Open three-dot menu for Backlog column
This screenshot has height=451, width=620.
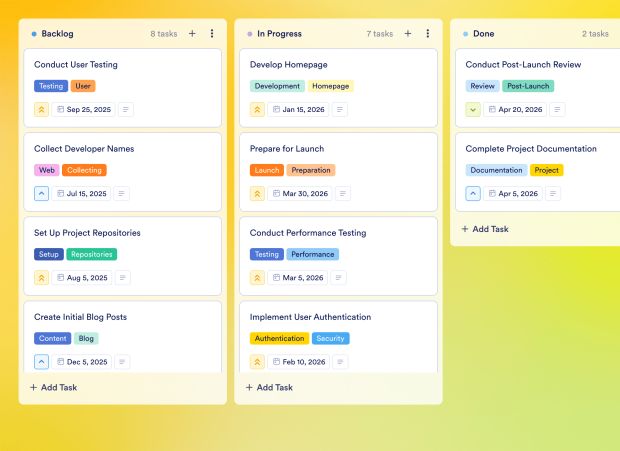(x=212, y=33)
